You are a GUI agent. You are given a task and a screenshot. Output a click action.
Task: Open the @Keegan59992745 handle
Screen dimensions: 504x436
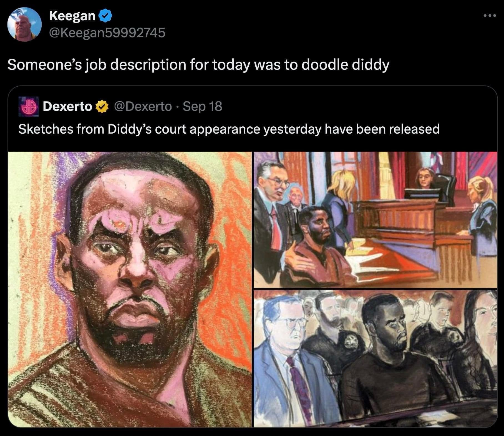(107, 33)
